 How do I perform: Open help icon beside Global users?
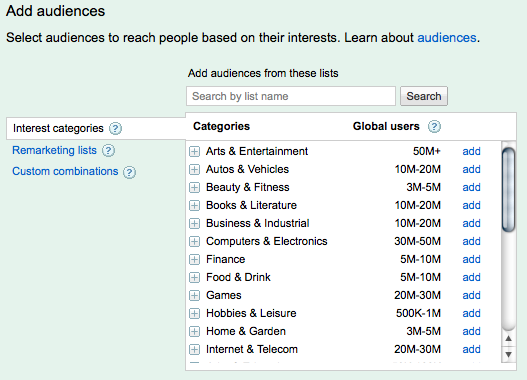click(434, 127)
